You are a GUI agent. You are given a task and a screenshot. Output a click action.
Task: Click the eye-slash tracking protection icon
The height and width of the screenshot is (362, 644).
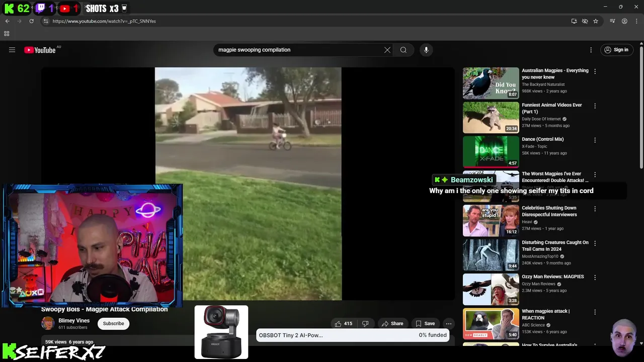[585, 21]
